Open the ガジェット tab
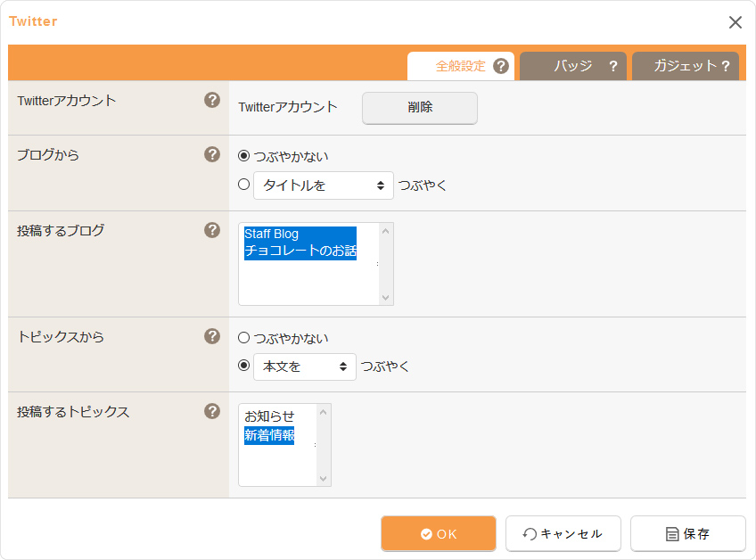Image resolution: width=756 pixels, height=560 pixels. 685,66
